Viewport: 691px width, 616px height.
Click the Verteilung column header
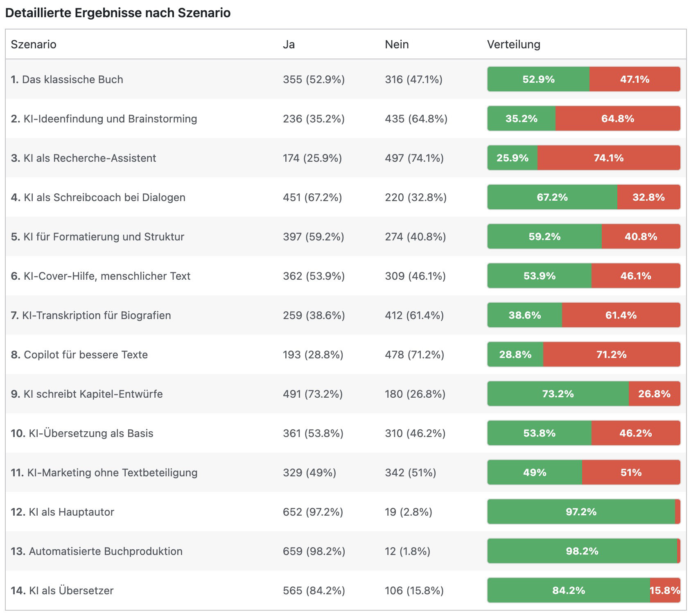coord(513,44)
